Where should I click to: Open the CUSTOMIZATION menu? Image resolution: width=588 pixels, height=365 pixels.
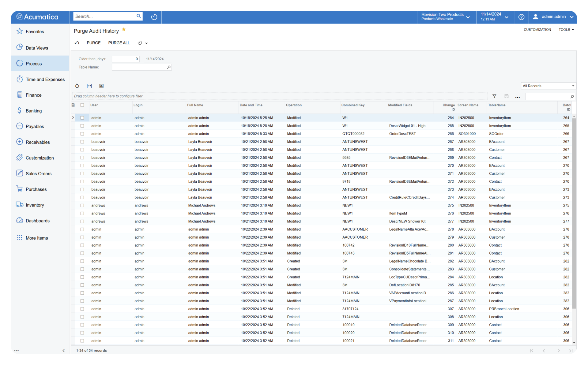[537, 30]
